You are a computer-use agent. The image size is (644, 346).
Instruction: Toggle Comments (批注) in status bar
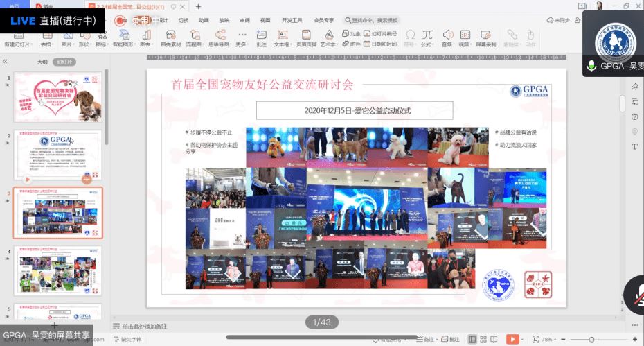click(451, 339)
